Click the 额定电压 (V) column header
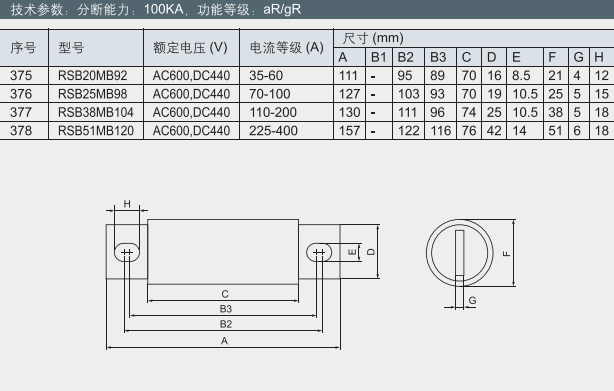Image resolution: width=614 pixels, height=391 pixels. [x=191, y=48]
